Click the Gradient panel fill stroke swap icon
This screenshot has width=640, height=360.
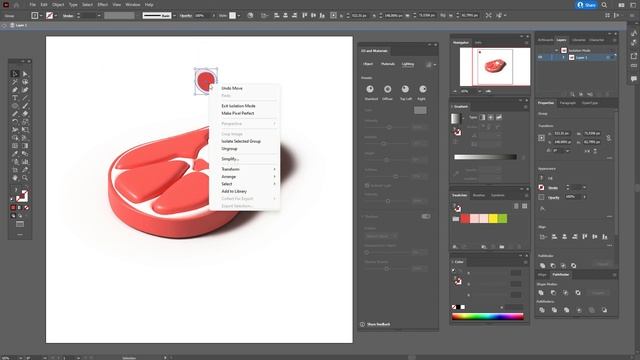click(457, 132)
